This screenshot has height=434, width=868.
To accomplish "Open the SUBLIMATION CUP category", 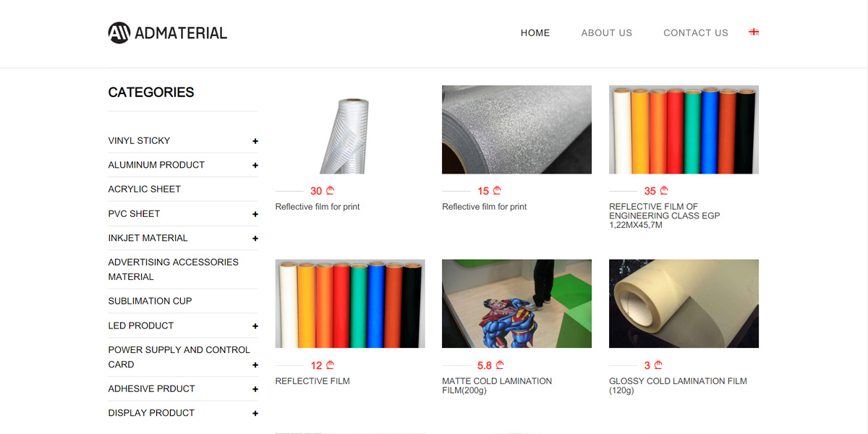I will [x=150, y=301].
